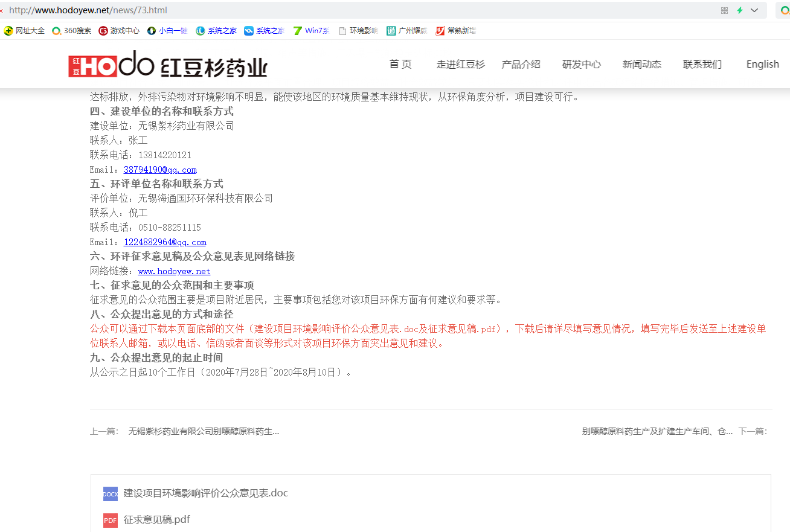The height and width of the screenshot is (532, 790).
Task: Click the phone number 0510-88251115
Action: coord(170,228)
